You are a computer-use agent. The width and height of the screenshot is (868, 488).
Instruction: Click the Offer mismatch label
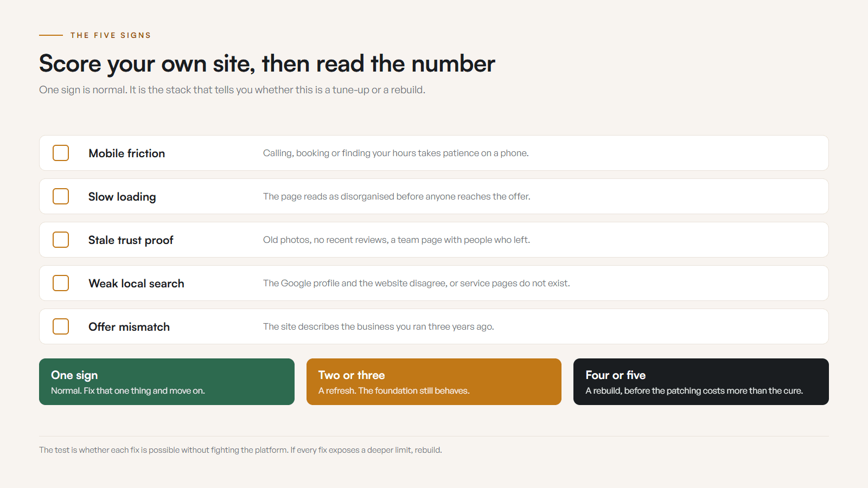[x=129, y=327]
